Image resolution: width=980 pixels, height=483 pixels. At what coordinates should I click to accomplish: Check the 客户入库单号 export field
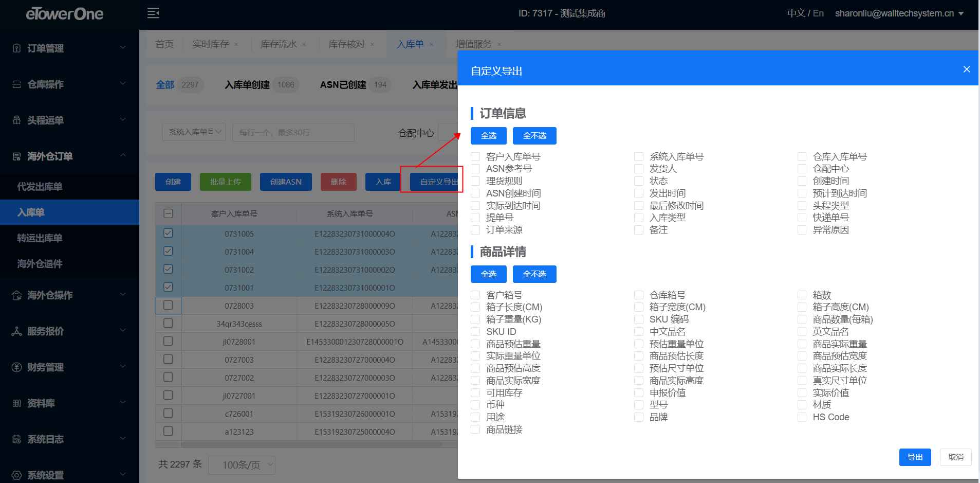[x=475, y=156]
